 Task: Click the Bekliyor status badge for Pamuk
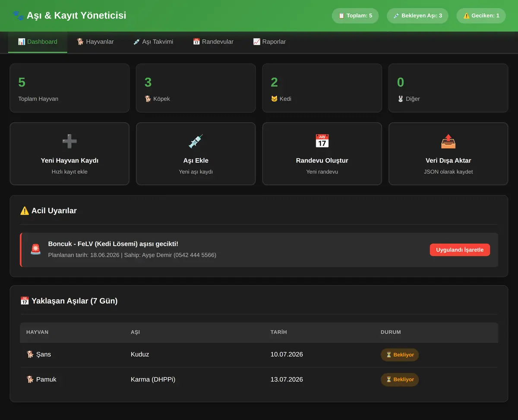400,379
